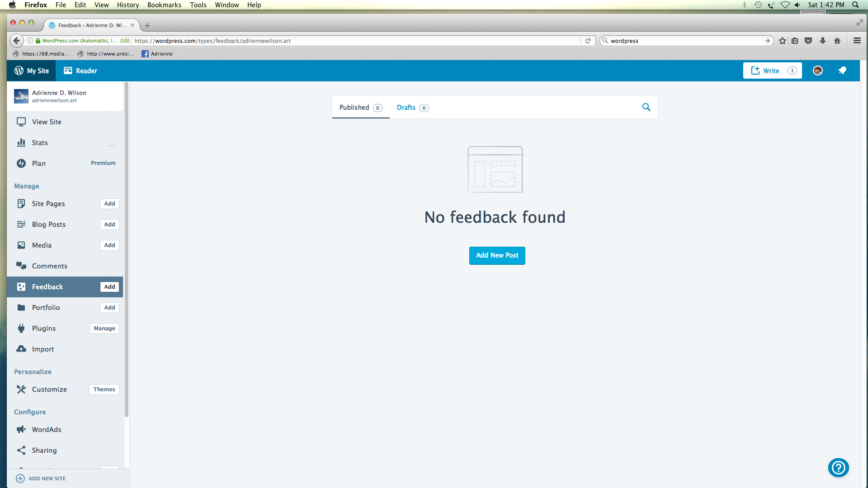The image size is (868, 488).
Task: Click Add next to Portfolio
Action: point(109,308)
